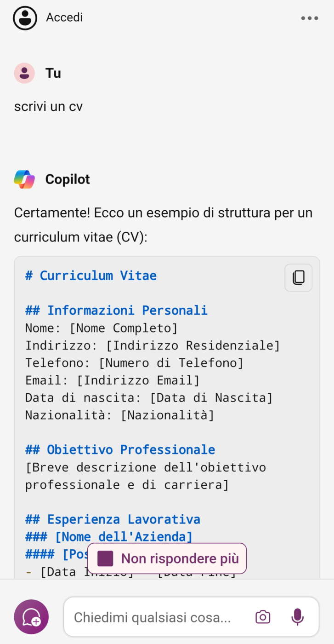This screenshot has width=334, height=644.
Task: Click the user message scrivi un cv
Action: (48, 107)
